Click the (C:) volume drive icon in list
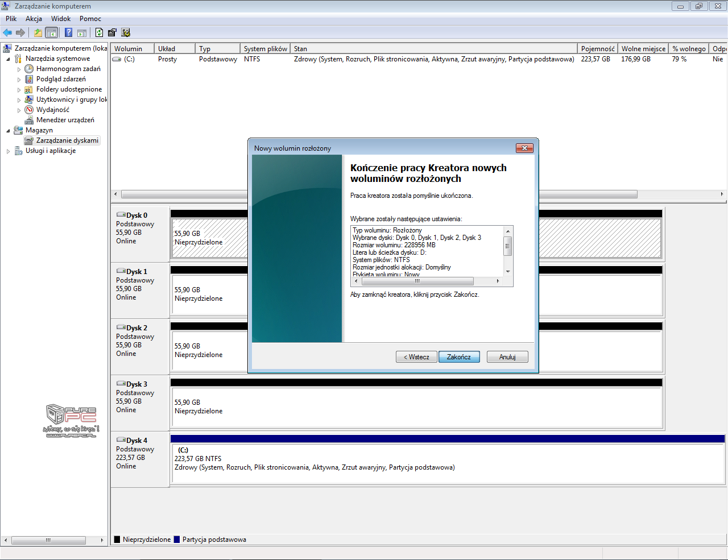Screen dimensions: 728x560 [x=117, y=59]
